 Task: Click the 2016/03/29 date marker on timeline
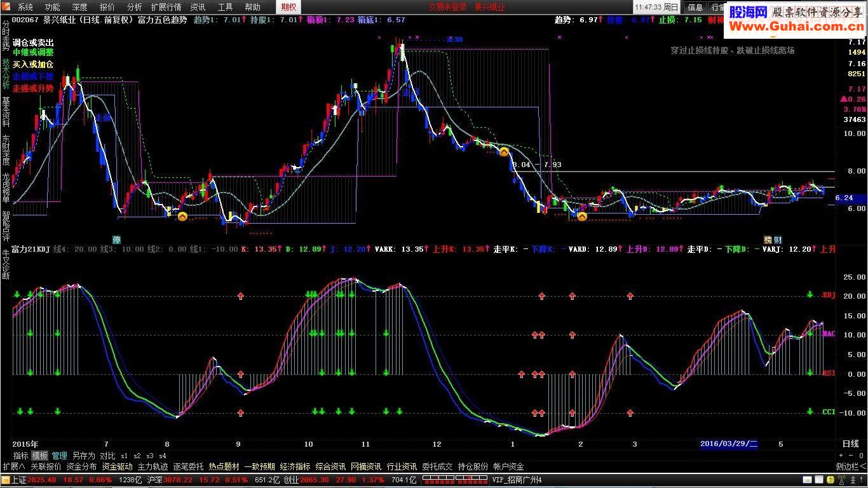(729, 444)
